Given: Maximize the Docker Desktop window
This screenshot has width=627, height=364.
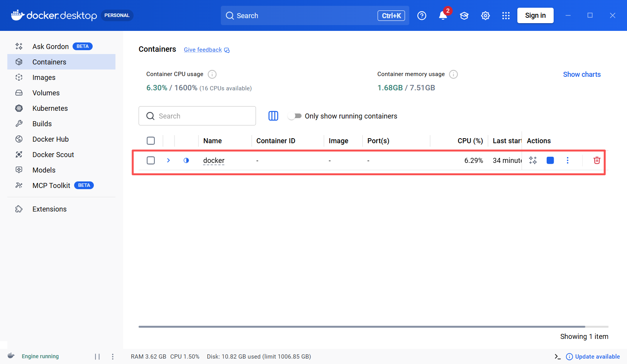Looking at the screenshot, I should click(x=590, y=15).
